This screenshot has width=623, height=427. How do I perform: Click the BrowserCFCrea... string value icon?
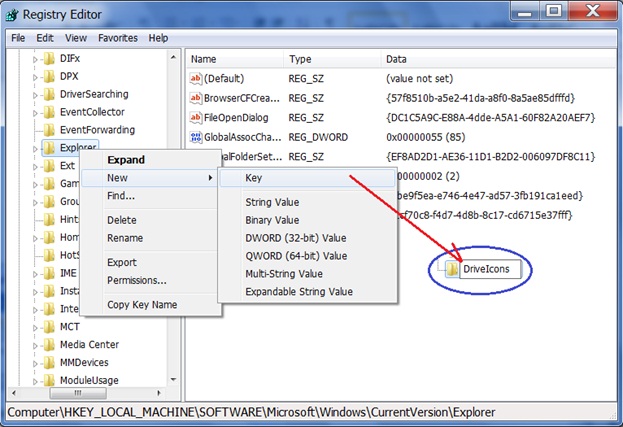tap(196, 98)
